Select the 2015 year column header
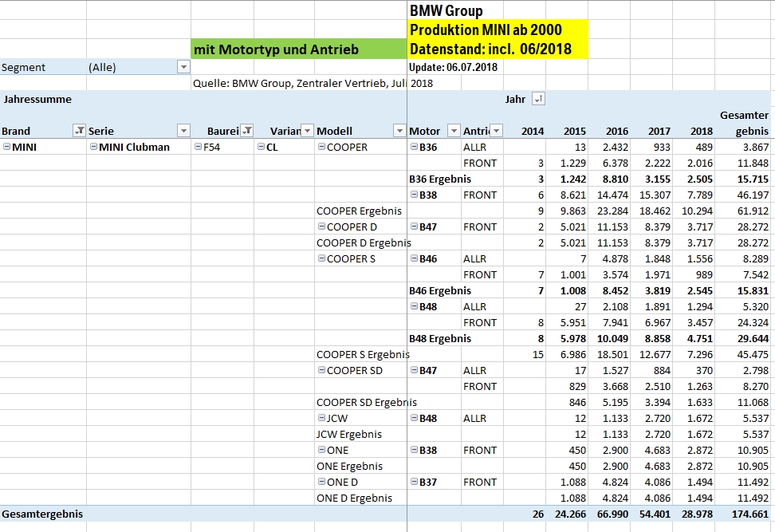775x532 pixels. click(574, 131)
